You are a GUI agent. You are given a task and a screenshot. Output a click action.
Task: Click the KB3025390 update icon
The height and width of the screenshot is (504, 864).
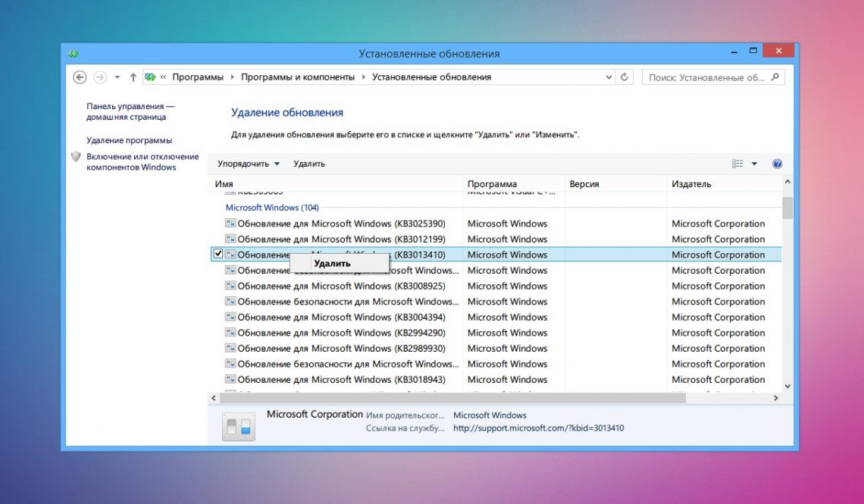click(230, 224)
